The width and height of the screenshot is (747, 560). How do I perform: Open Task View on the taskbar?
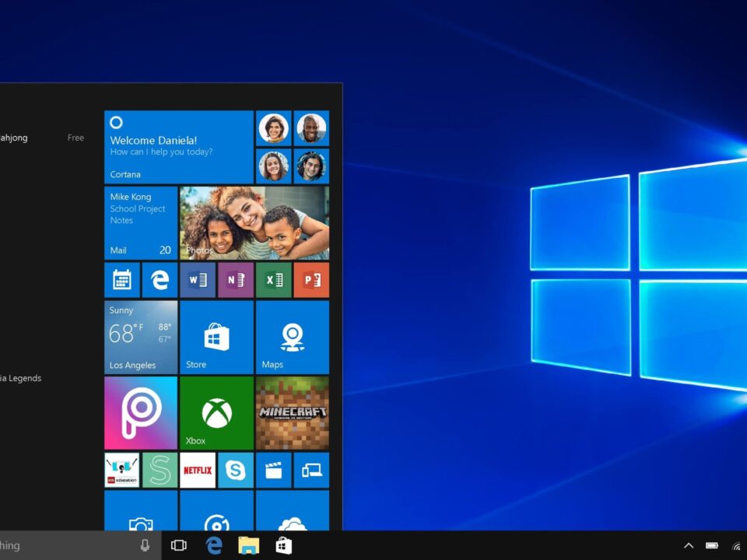tap(178, 545)
